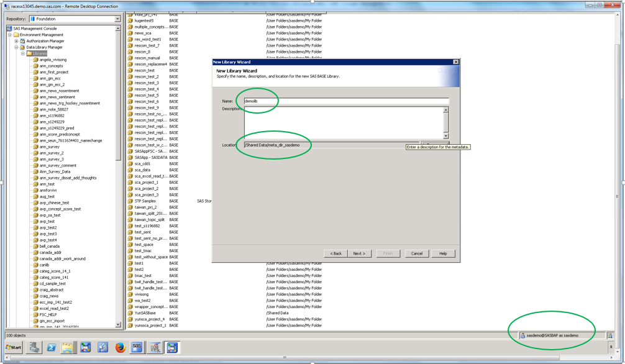
Task: Click Next in New Library Wizard
Action: tap(359, 253)
